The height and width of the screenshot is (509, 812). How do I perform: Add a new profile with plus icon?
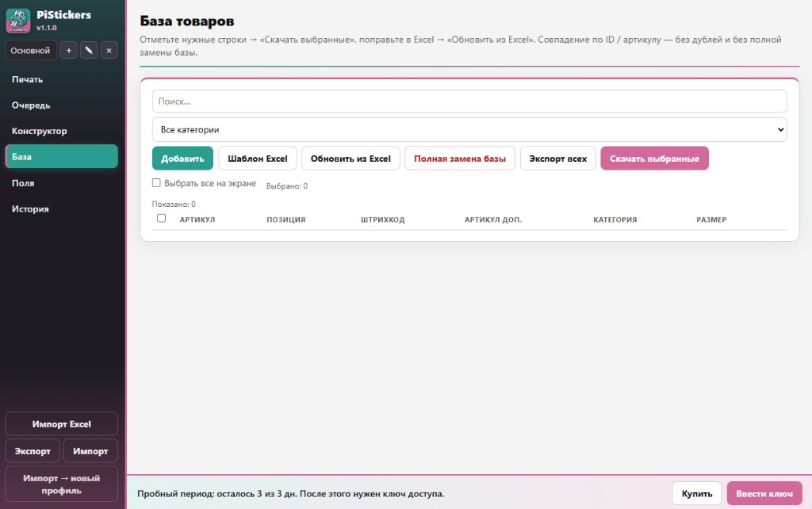coord(69,50)
